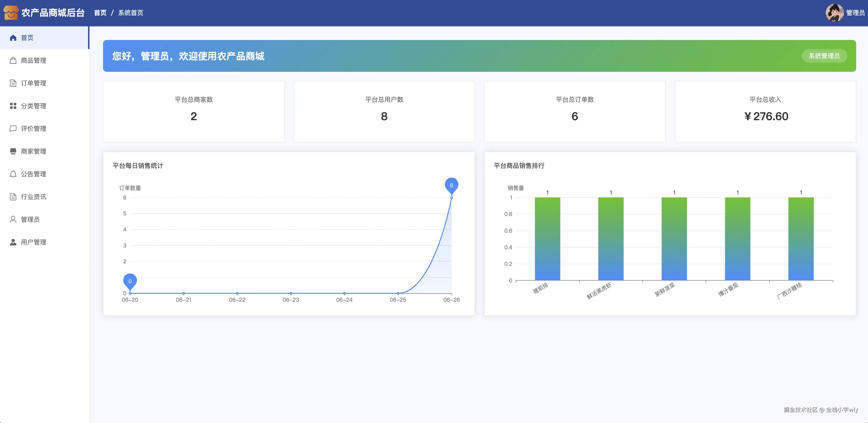868x423 pixels.
Task: Click the orange shop logo in header
Action: [x=11, y=13]
